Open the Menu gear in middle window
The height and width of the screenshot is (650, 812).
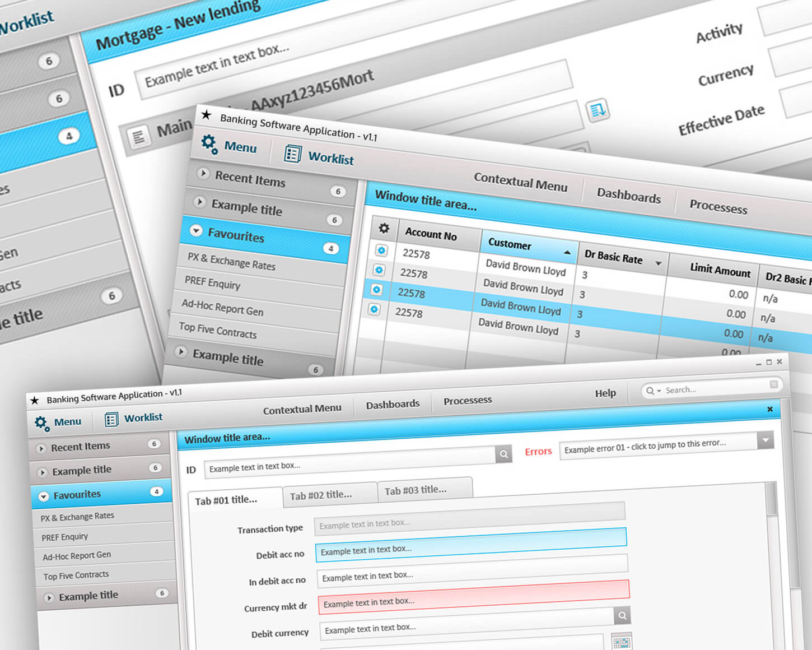tap(209, 144)
